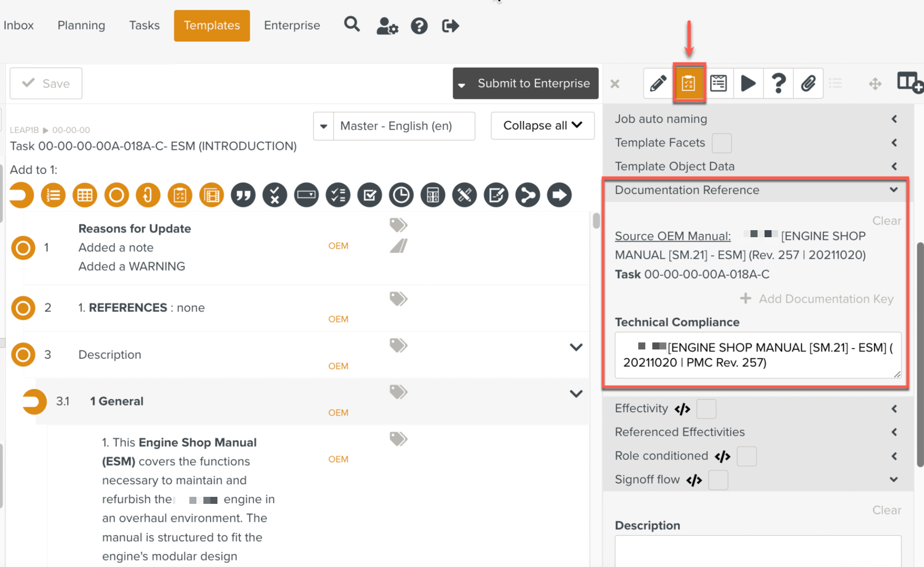The width and height of the screenshot is (924, 567).
Task: Toggle the Role conditioned checkbox
Action: [x=746, y=456]
